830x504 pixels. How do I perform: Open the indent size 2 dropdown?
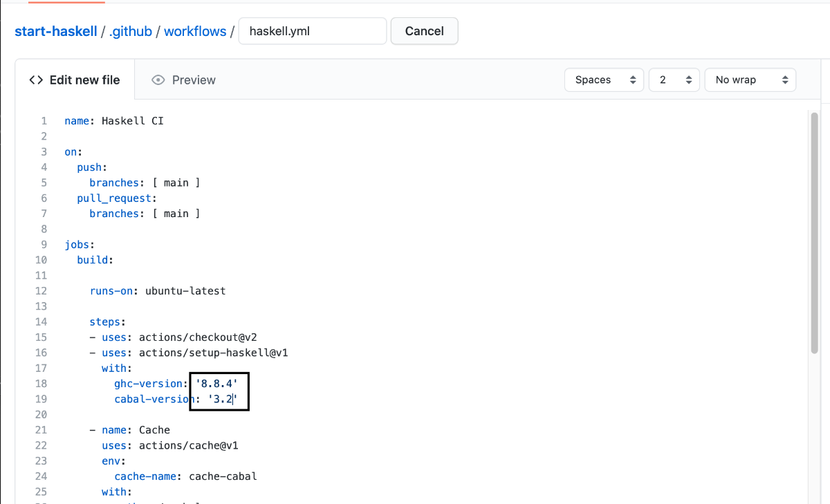(x=674, y=80)
